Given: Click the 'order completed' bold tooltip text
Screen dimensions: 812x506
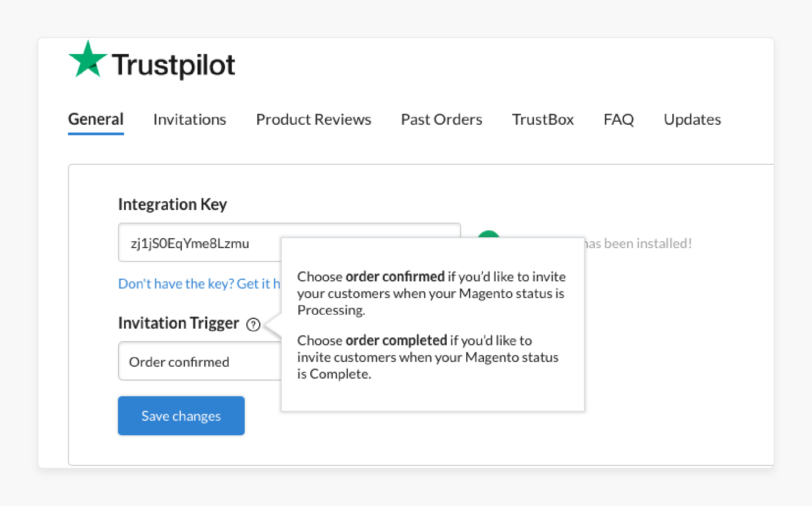Looking at the screenshot, I should click(396, 341).
